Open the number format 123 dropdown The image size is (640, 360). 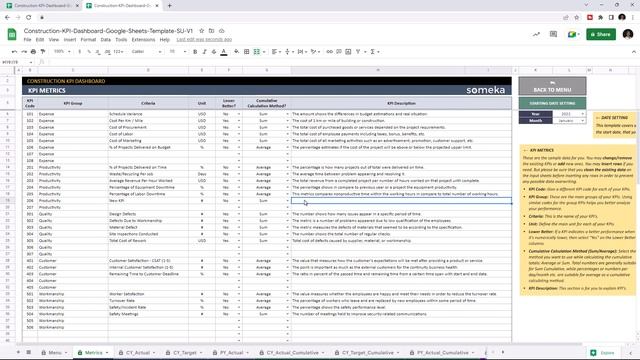[x=118, y=52]
